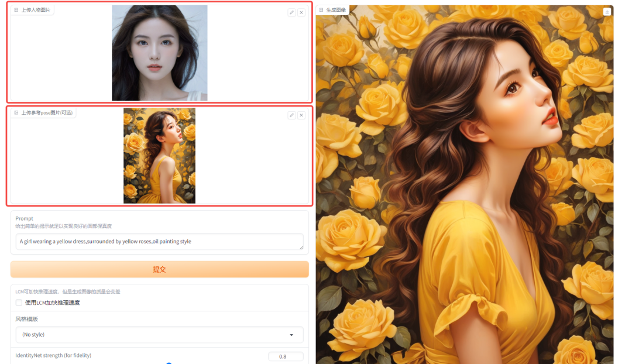This screenshot has height=364, width=632.
Task: Click the image icon beside 上传参考pose图片 label
Action: coord(16,113)
